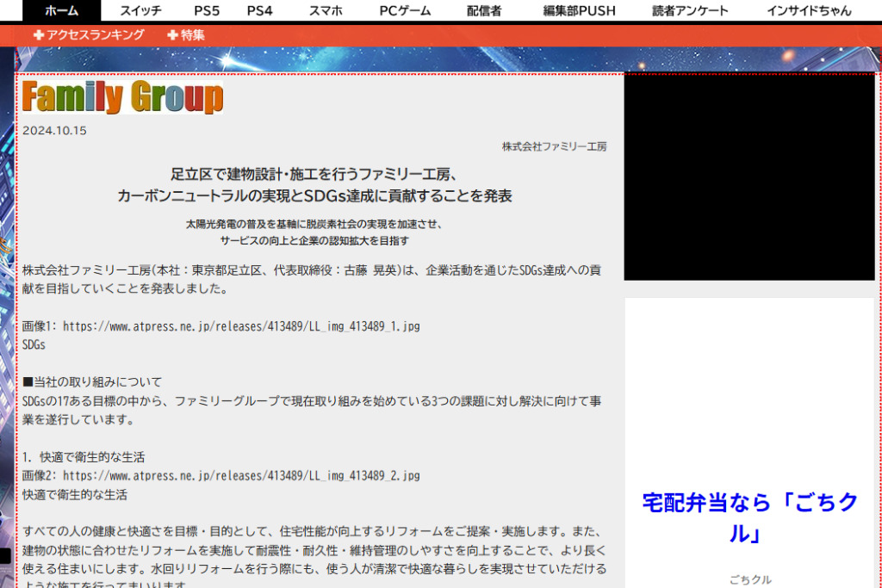The width and height of the screenshot is (882, 588).
Task: Click the 画像1 atpress image URL
Action: tap(241, 326)
